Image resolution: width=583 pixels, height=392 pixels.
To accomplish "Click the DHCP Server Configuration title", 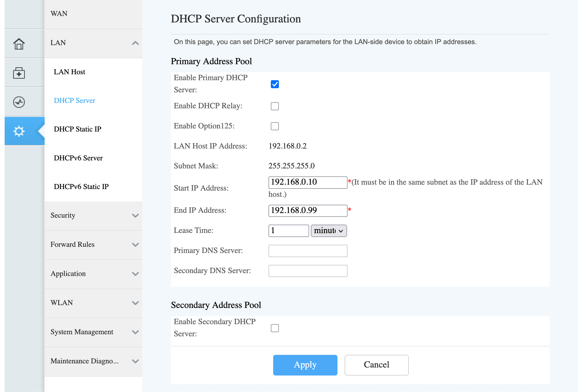I will (236, 19).
